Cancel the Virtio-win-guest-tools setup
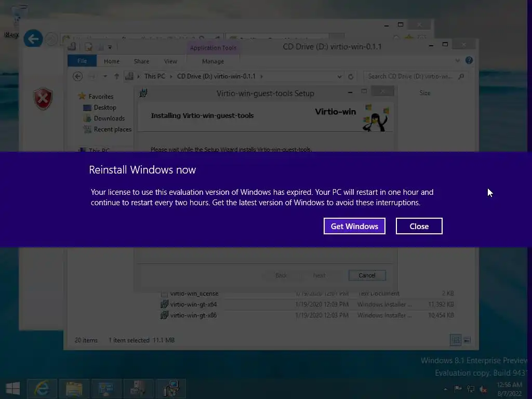The image size is (532, 399). pyautogui.click(x=367, y=275)
